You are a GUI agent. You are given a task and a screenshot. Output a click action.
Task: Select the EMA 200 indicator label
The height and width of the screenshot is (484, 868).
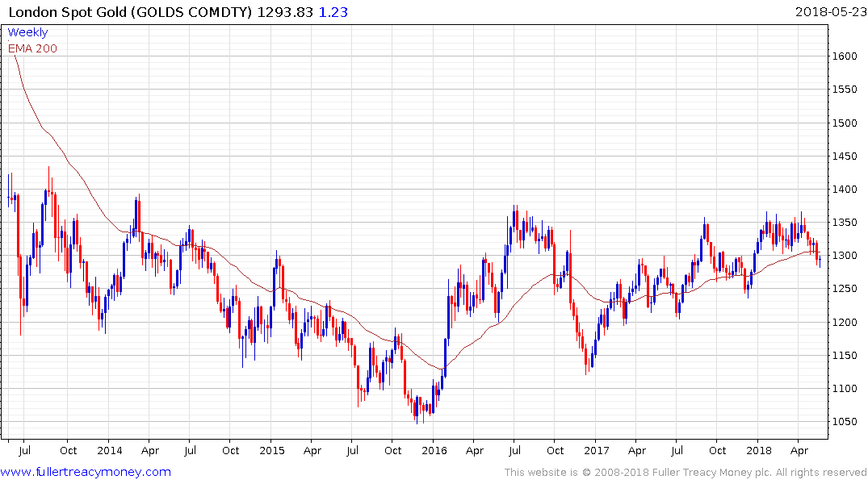click(x=32, y=48)
